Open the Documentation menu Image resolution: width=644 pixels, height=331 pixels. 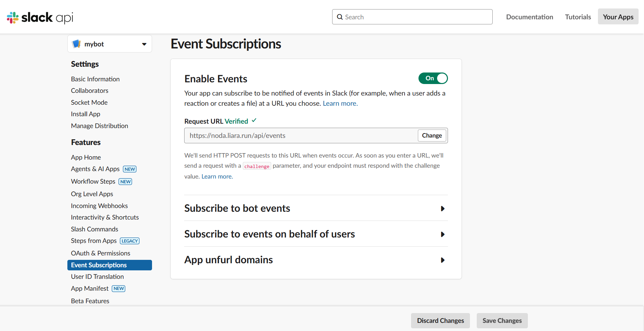[x=530, y=17]
